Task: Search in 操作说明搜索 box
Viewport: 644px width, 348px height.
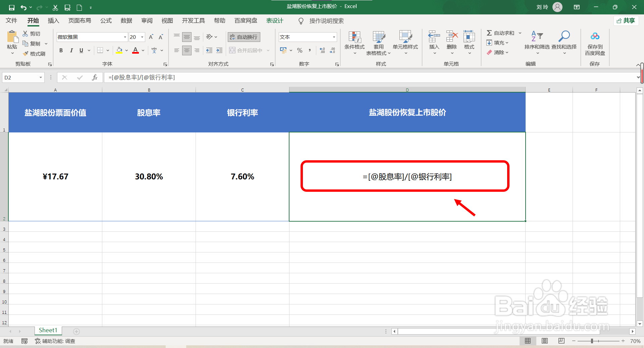Action: click(326, 21)
